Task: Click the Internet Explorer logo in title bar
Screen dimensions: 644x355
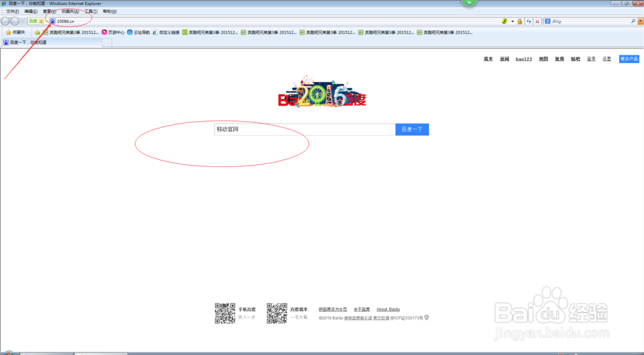Action: [x=4, y=3]
